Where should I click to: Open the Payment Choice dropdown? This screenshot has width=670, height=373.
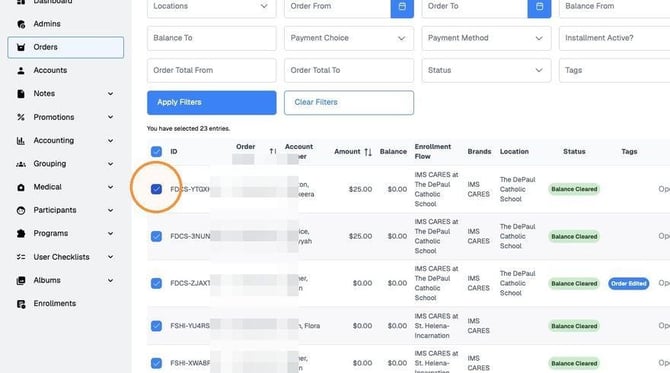349,38
